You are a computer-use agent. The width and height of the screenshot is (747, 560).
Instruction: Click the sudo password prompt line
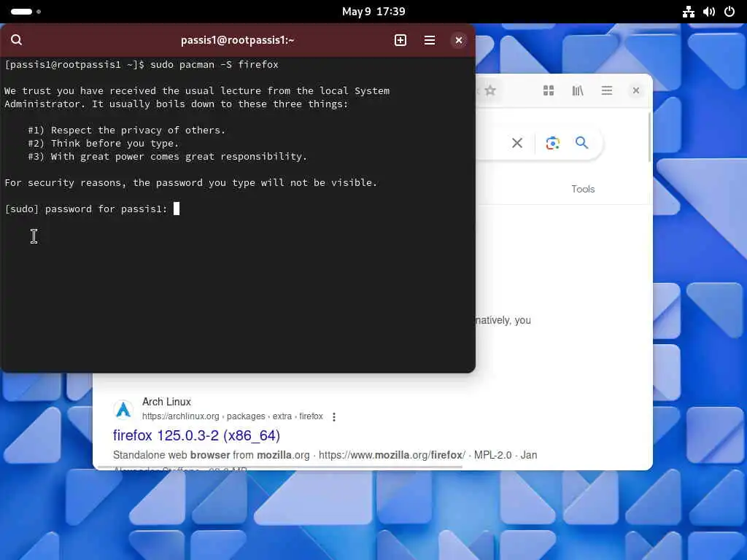click(x=92, y=209)
